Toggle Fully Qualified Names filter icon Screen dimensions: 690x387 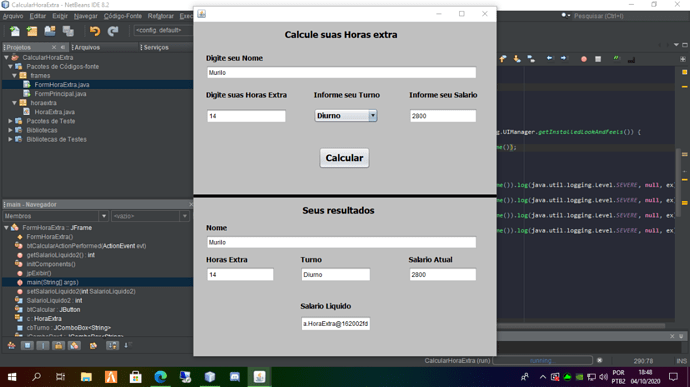[93, 346]
